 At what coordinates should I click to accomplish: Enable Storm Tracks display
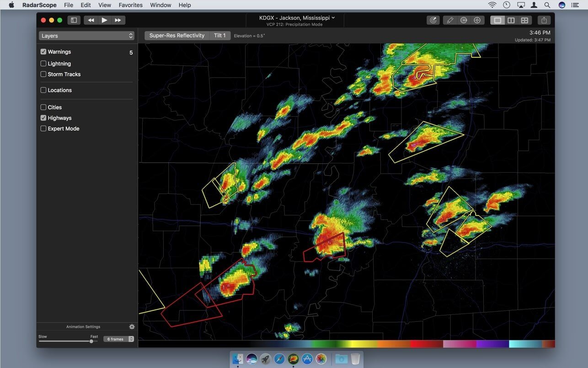pyautogui.click(x=43, y=74)
